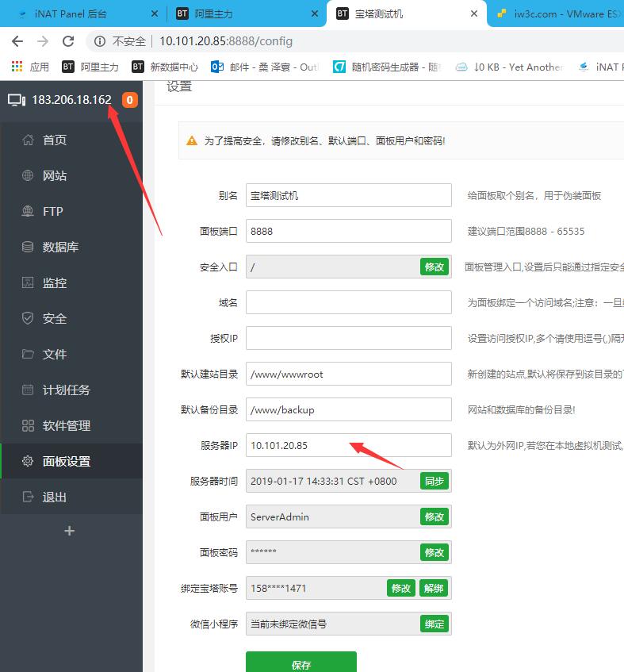The height and width of the screenshot is (672, 624).
Task: Click the folder icon next to 文件
Action: click(28, 354)
